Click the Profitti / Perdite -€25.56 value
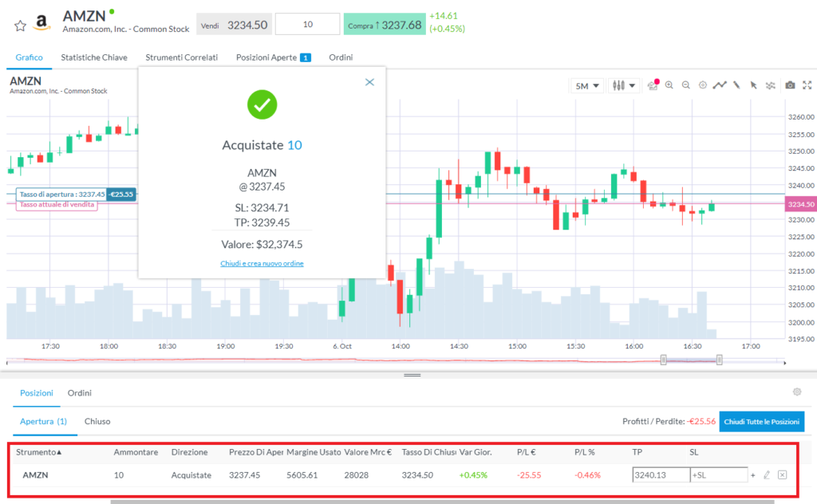The image size is (817, 504). pyautogui.click(x=701, y=421)
